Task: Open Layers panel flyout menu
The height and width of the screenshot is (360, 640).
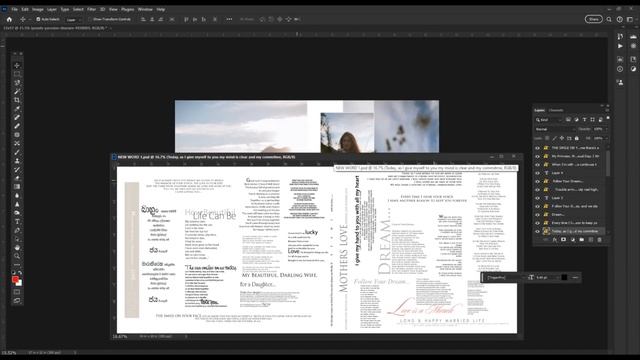Action: click(x=607, y=111)
